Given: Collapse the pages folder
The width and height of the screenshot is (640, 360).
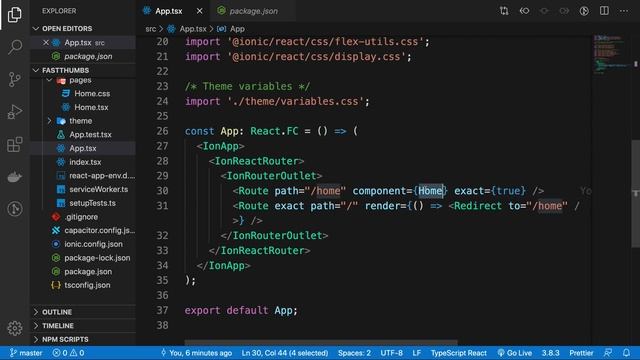Looking at the screenshot, I should (49, 80).
